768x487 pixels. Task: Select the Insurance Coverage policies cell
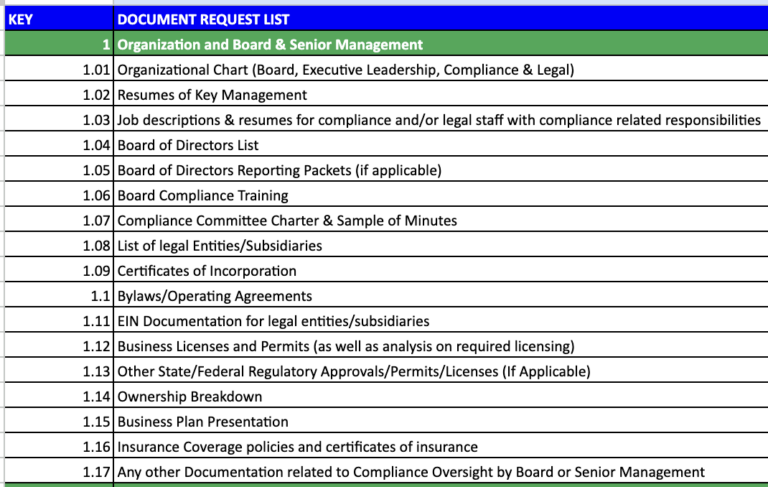pos(297,446)
